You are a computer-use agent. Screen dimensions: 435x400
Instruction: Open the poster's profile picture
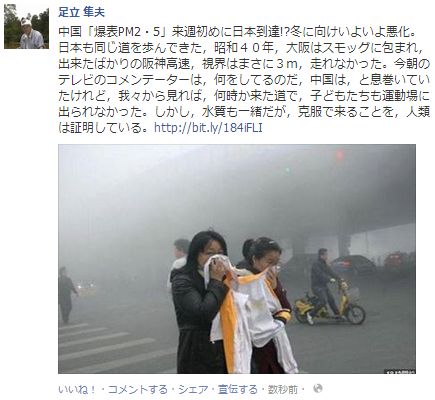26,26
